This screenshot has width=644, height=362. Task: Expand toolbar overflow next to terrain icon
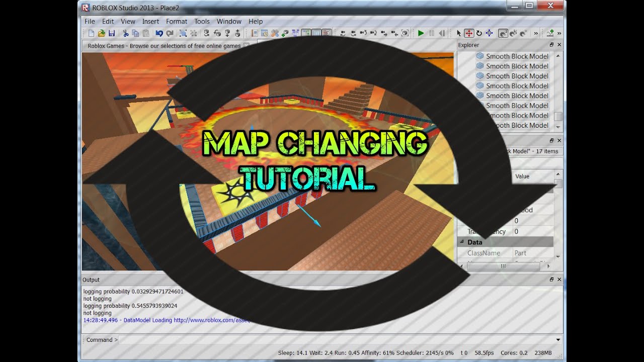pyautogui.click(x=559, y=33)
